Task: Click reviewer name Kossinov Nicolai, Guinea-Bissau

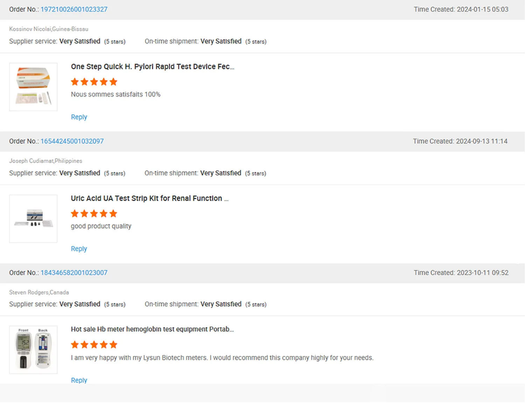Action: [x=49, y=29]
